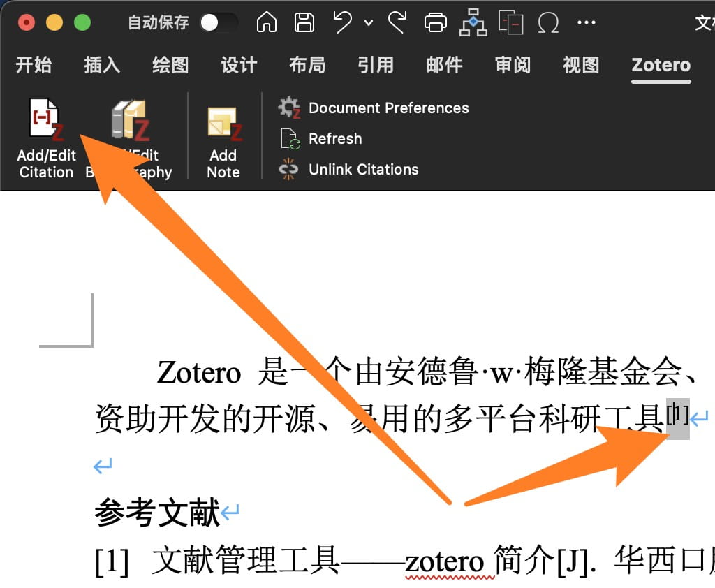Image resolution: width=715 pixels, height=588 pixels.
Task: Click the highlighted [1] citation field
Action: [677, 418]
